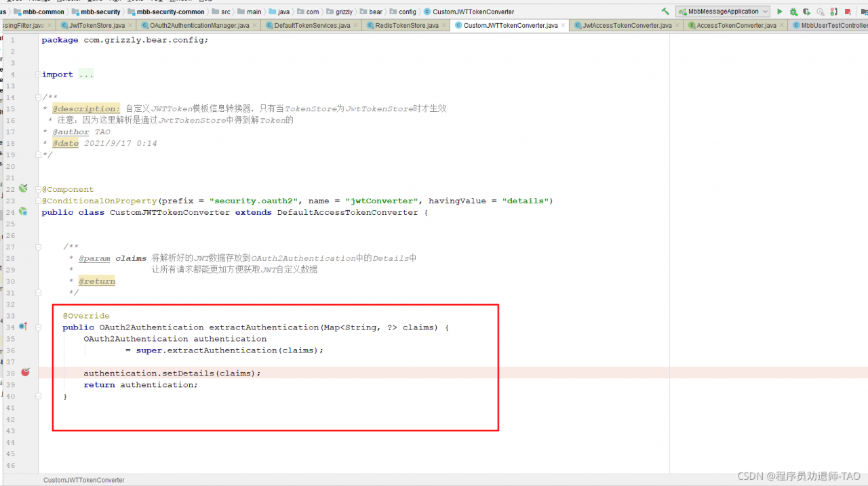The width and height of the screenshot is (868, 486).
Task: Click the @date 2021/9/17 Javadoc line
Action: (x=104, y=144)
